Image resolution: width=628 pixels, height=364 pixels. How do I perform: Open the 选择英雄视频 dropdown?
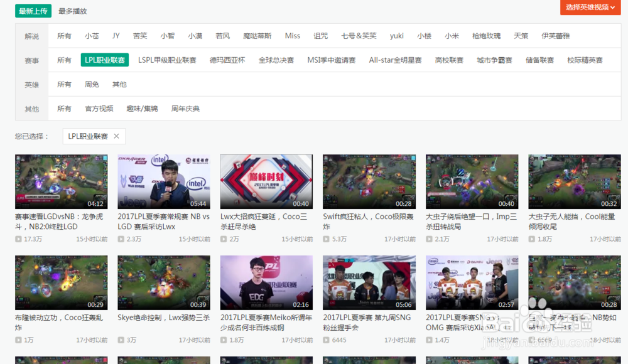point(590,7)
